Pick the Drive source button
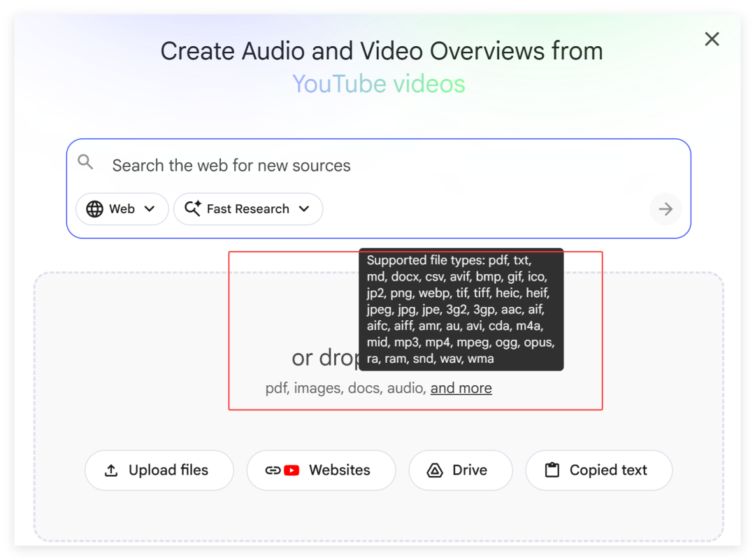The width and height of the screenshot is (755, 560). coord(461,471)
